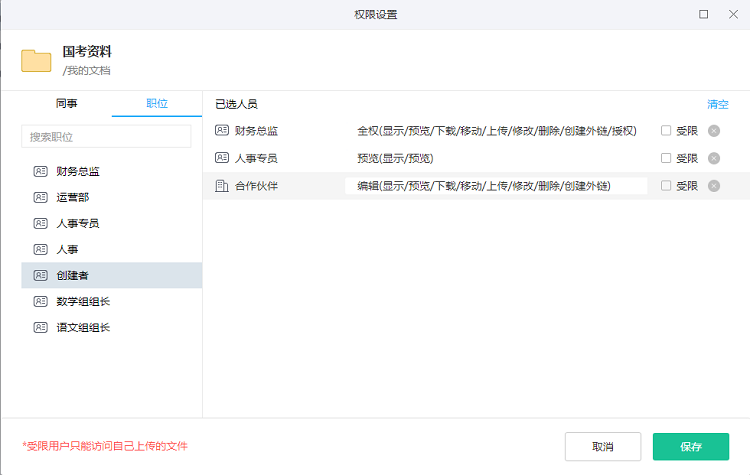Image resolution: width=750 pixels, height=475 pixels.
Task: Enable 受限 for 合作伙伴
Action: click(666, 186)
